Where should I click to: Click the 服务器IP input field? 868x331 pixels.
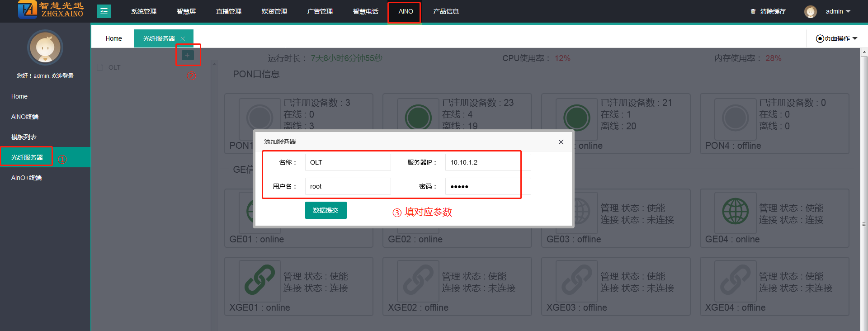pos(483,162)
